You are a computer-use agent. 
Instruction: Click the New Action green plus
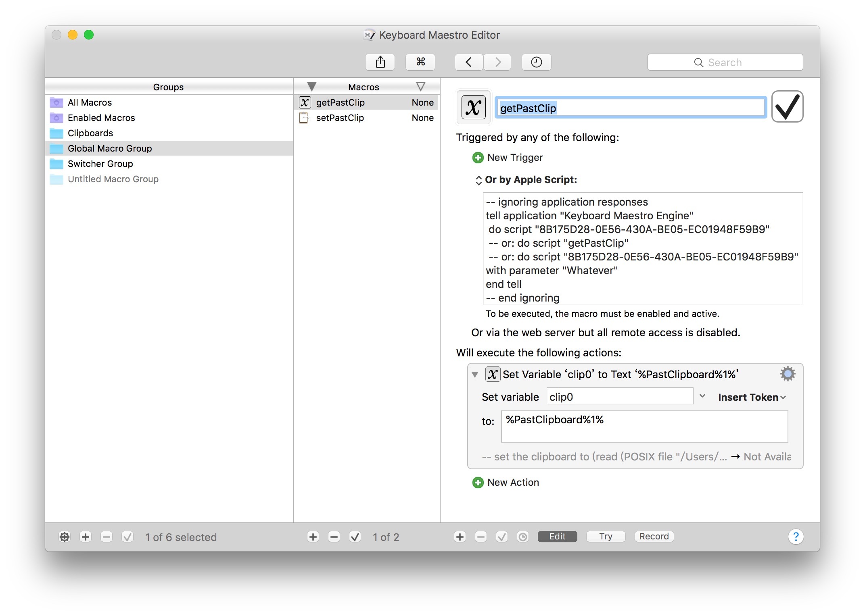coord(478,483)
